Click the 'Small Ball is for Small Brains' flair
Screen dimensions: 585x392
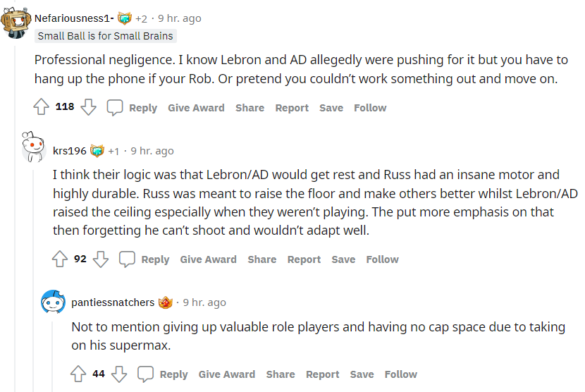coord(105,36)
